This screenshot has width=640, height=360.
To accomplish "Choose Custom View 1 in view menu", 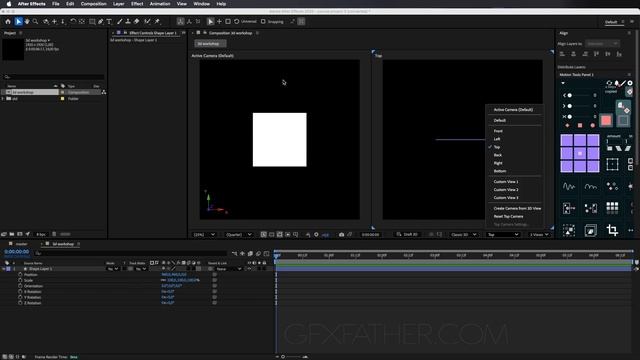I will (506, 182).
